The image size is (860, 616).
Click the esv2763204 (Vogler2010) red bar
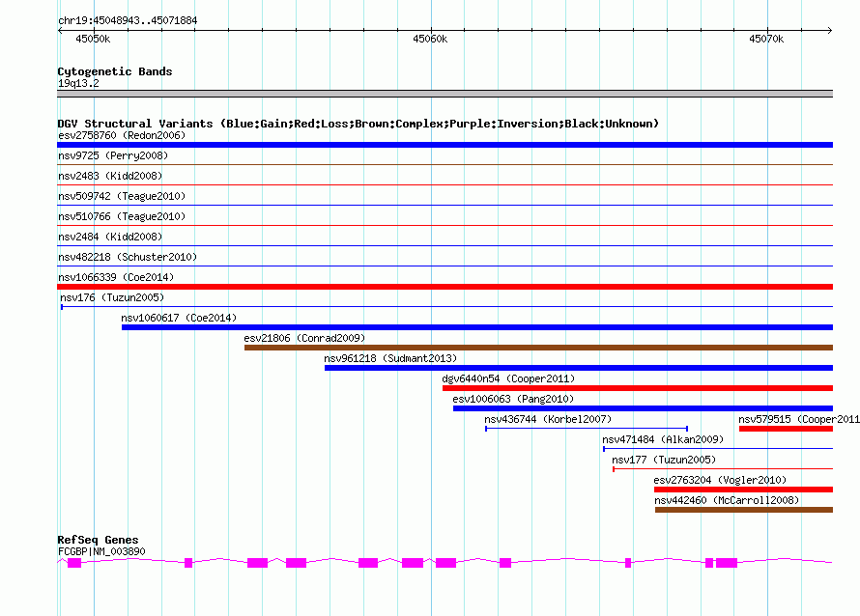point(743,490)
